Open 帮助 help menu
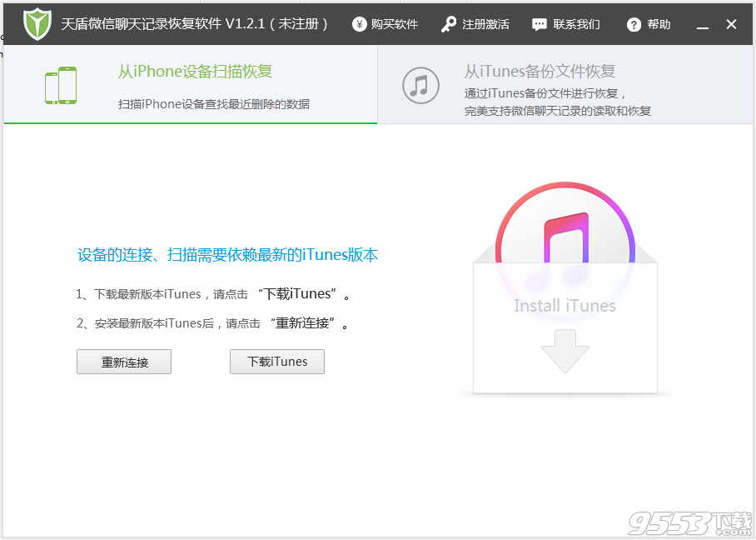Image resolution: width=756 pixels, height=540 pixels. click(659, 24)
